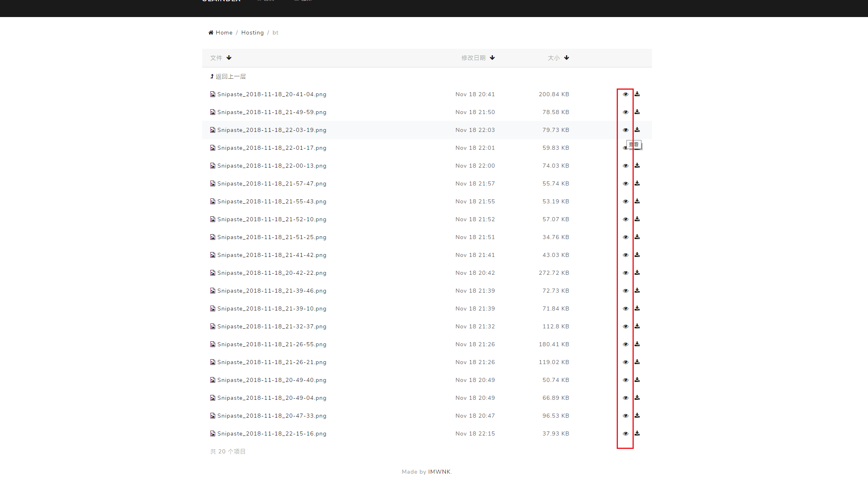Download Snipaste_2018-11-18_21-49-59.png via its download icon
This screenshot has width=868, height=483.
point(637,112)
